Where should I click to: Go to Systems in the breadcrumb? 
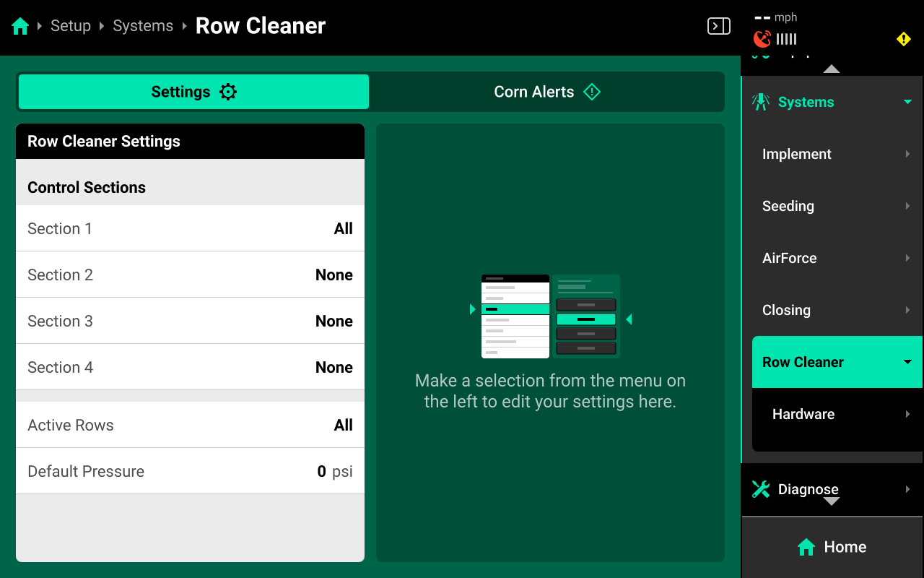[x=143, y=26]
